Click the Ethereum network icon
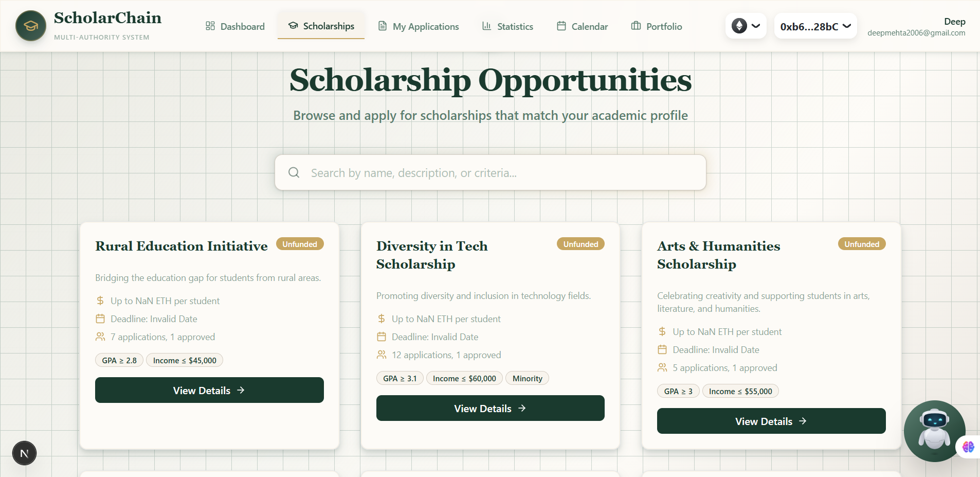The width and height of the screenshot is (980, 477). click(739, 25)
